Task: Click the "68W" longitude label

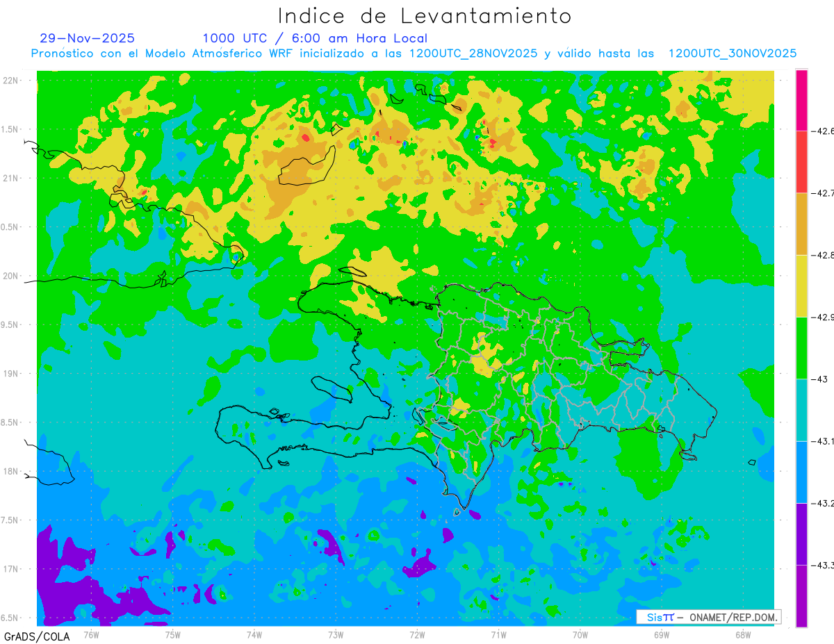Action: (x=743, y=635)
